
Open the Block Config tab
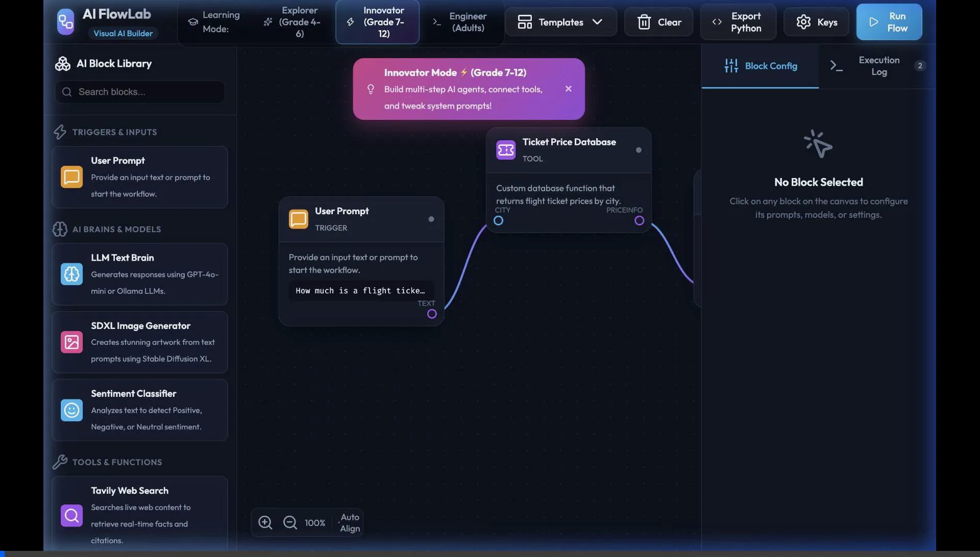tap(760, 66)
